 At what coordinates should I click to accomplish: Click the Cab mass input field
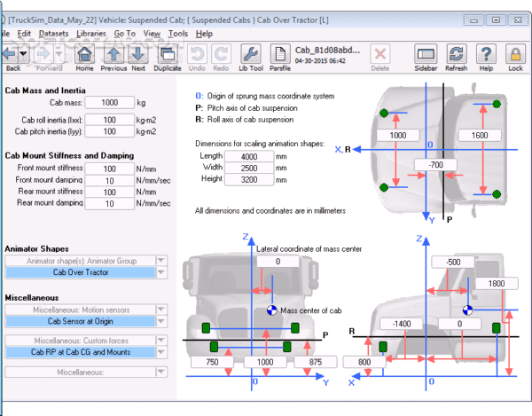pos(109,103)
